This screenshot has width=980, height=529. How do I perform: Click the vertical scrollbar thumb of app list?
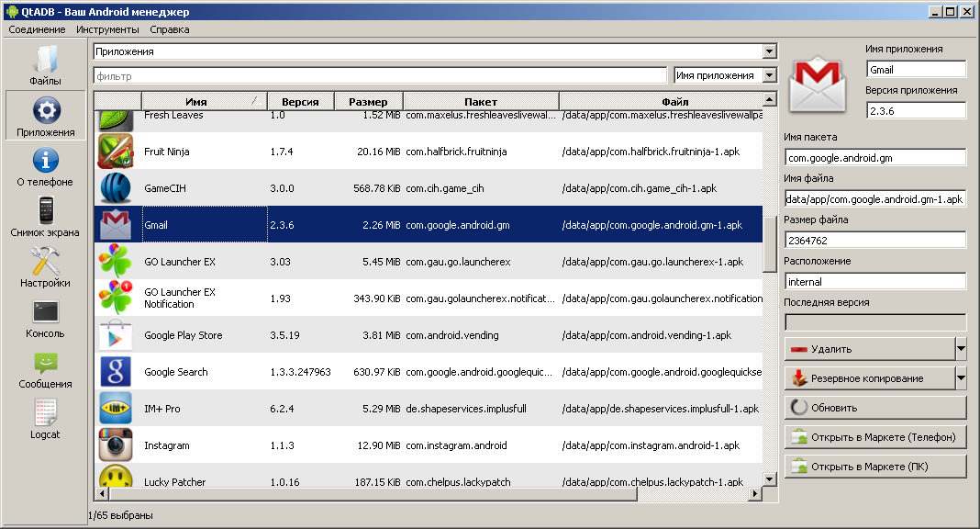click(769, 244)
